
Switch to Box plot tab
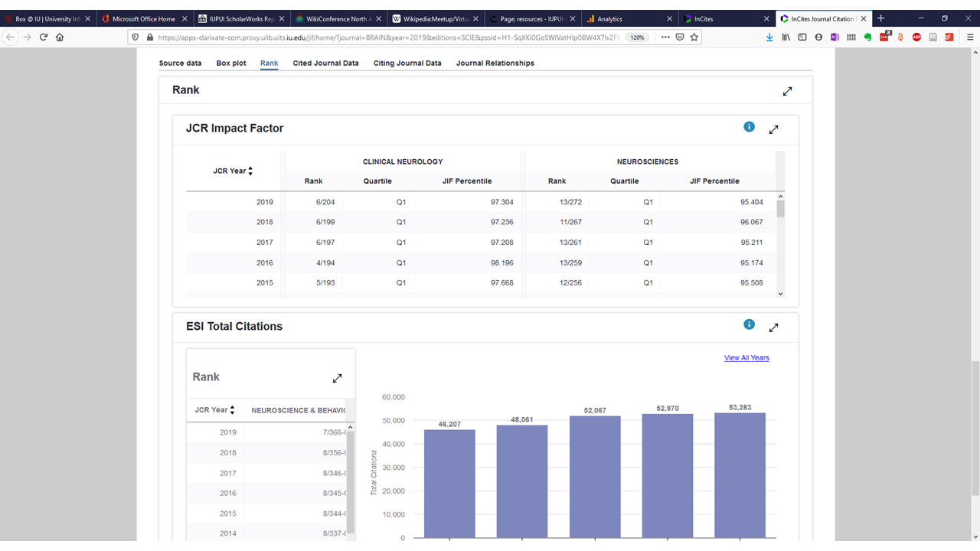point(231,64)
